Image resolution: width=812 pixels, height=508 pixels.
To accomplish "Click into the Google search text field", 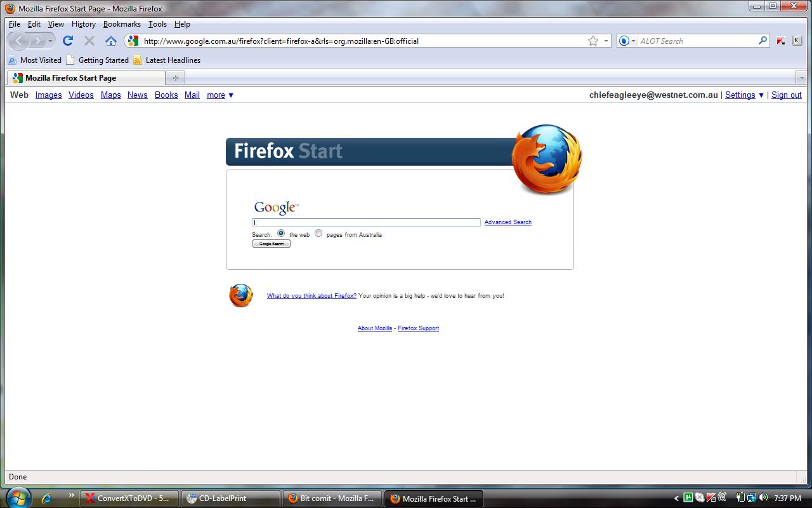I will (367, 222).
